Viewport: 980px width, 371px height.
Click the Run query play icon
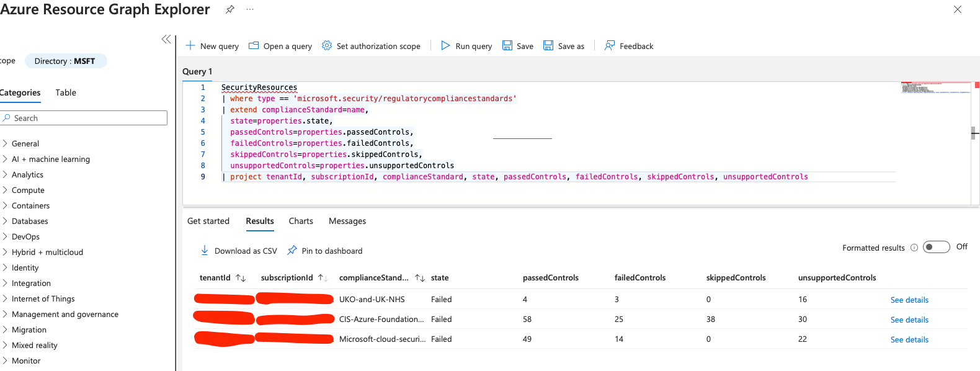point(445,45)
